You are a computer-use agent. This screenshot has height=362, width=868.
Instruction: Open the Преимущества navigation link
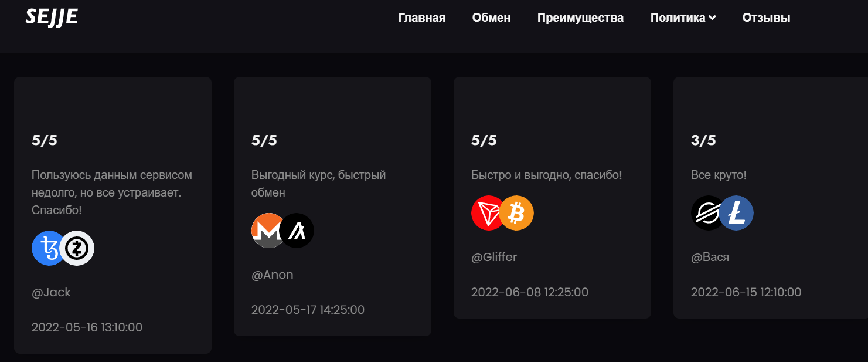pyautogui.click(x=580, y=18)
